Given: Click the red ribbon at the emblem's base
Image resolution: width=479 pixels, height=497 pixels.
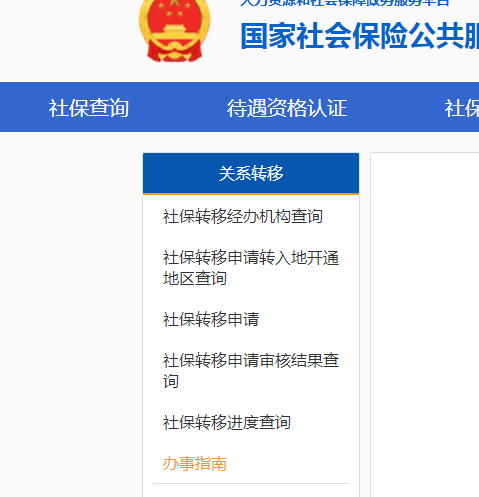Looking at the screenshot, I should [175, 53].
